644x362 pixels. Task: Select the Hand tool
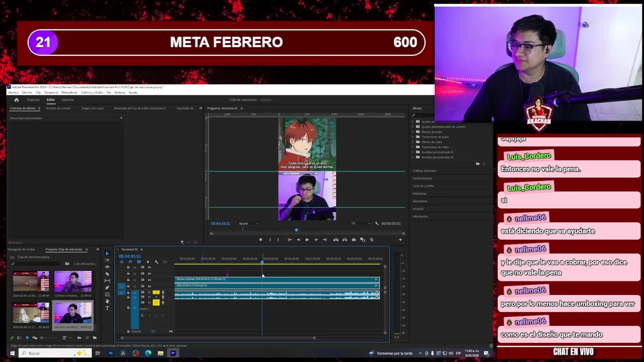pyautogui.click(x=107, y=301)
